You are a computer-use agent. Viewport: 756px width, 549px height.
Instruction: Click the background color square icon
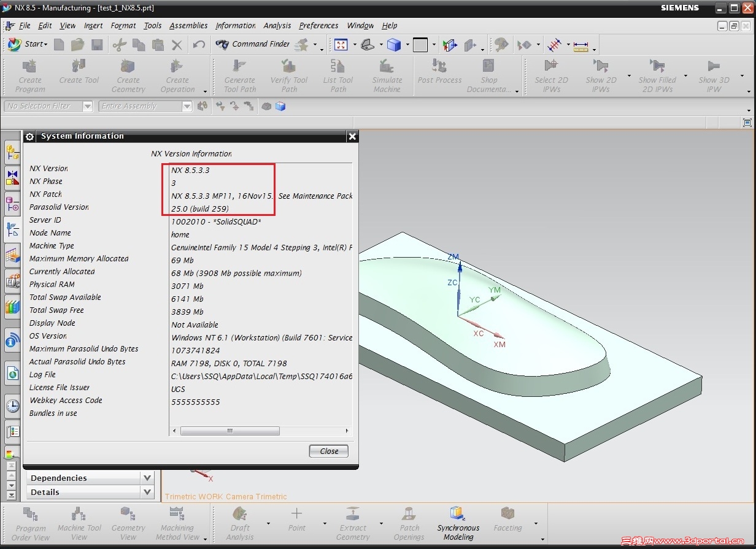tap(420, 45)
